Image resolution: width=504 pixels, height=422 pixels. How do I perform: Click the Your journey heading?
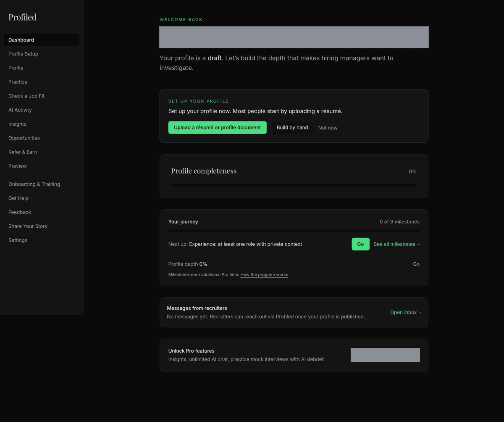click(183, 222)
